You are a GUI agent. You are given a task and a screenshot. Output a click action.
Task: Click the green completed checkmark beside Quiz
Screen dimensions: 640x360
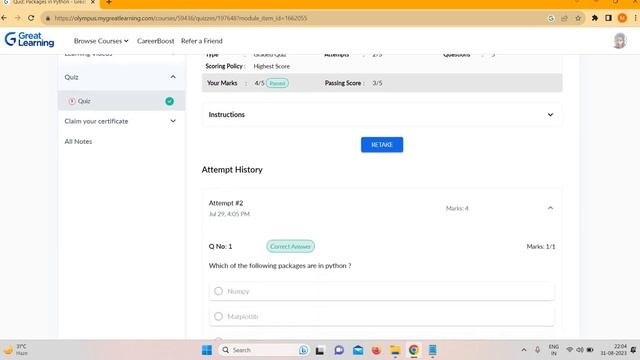coord(169,101)
